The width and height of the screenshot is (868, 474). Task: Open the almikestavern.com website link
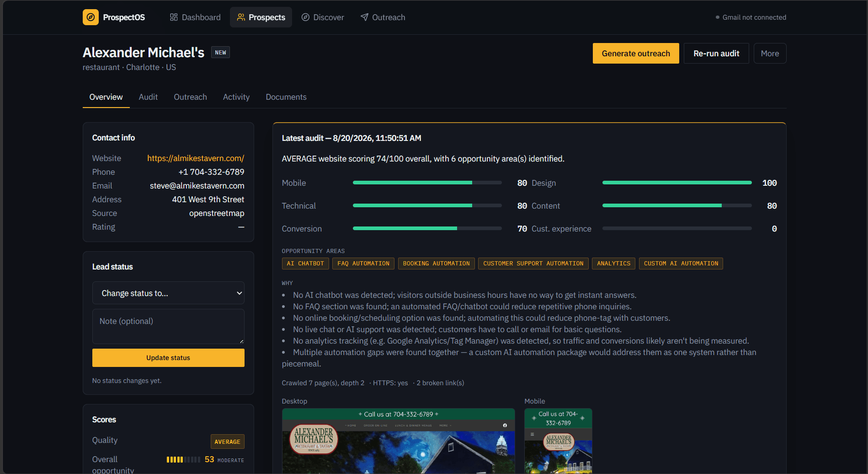[x=196, y=158]
